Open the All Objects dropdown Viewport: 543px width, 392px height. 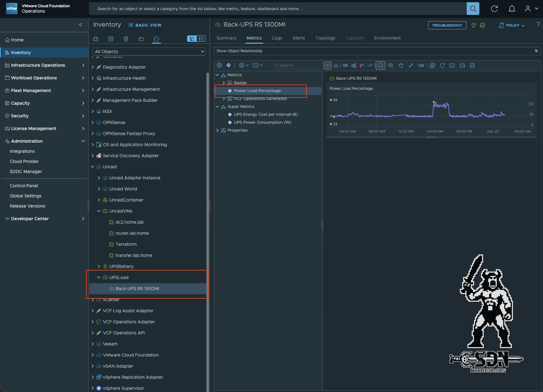pyautogui.click(x=149, y=52)
